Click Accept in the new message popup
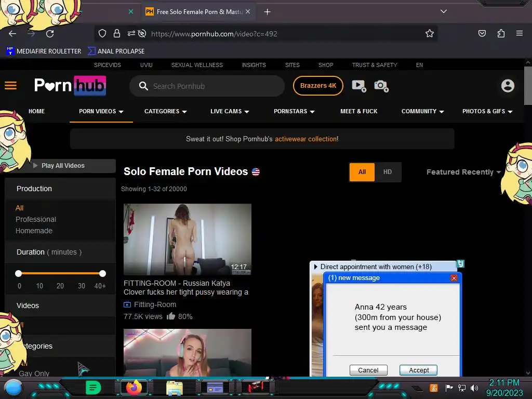This screenshot has height=399, width=532. [x=418, y=370]
